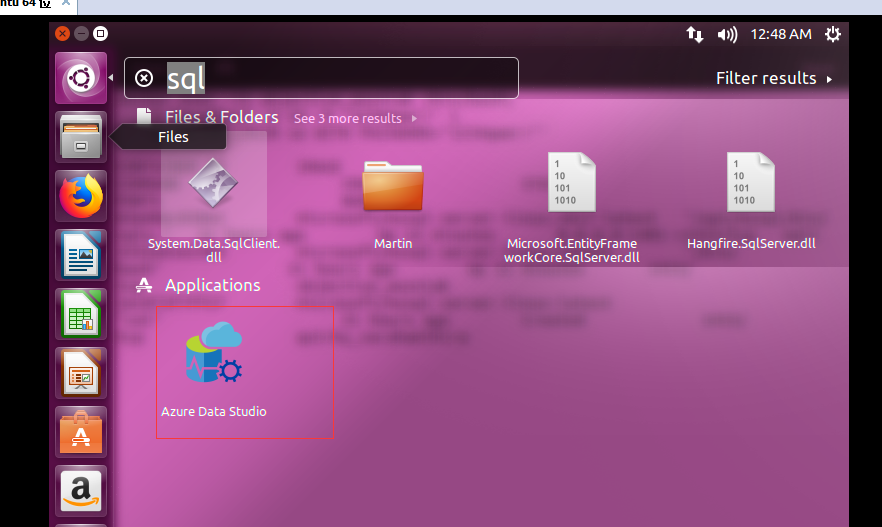Open System.Data.SqlClient.dll file icon
882x527 pixels.
click(213, 183)
